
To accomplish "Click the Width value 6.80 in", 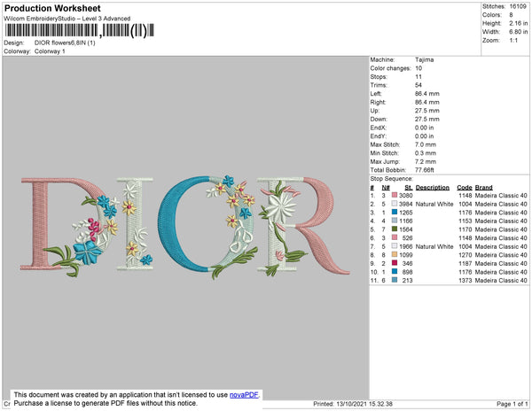I will (x=518, y=32).
